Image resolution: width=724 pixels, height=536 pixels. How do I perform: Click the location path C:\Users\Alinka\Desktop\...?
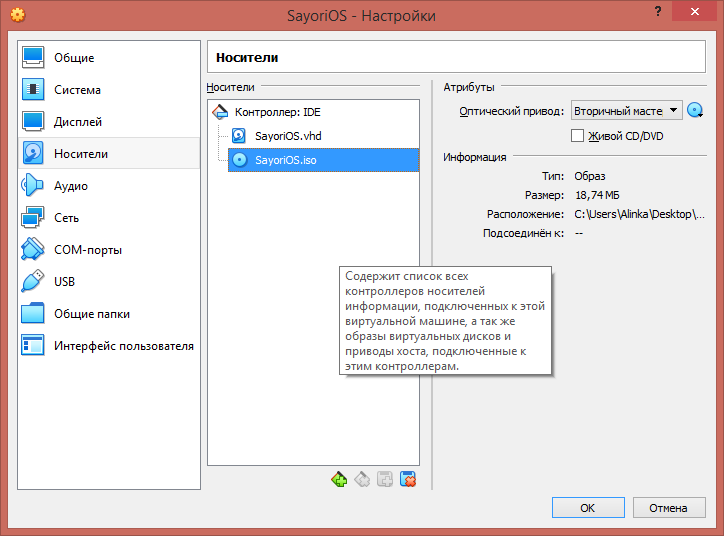640,214
